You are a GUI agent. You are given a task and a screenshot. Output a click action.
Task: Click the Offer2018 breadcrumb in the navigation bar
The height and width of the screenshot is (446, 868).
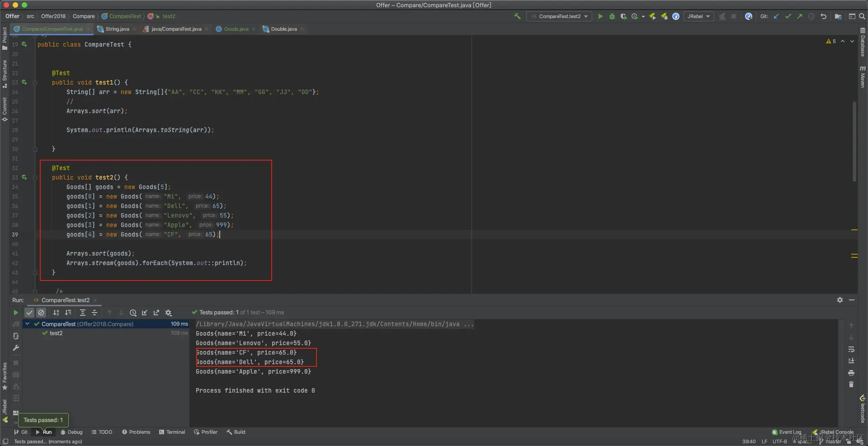(53, 16)
